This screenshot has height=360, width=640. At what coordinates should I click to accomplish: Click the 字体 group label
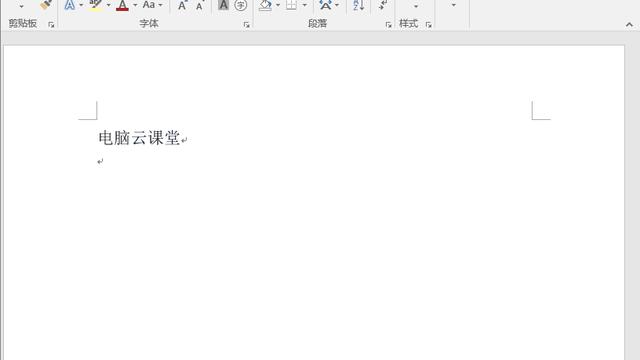point(149,24)
